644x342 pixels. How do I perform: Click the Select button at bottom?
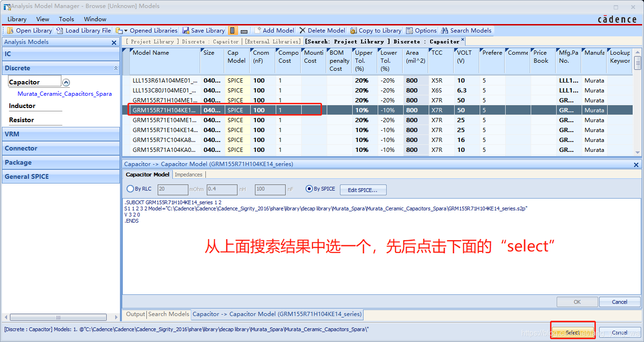tap(573, 332)
